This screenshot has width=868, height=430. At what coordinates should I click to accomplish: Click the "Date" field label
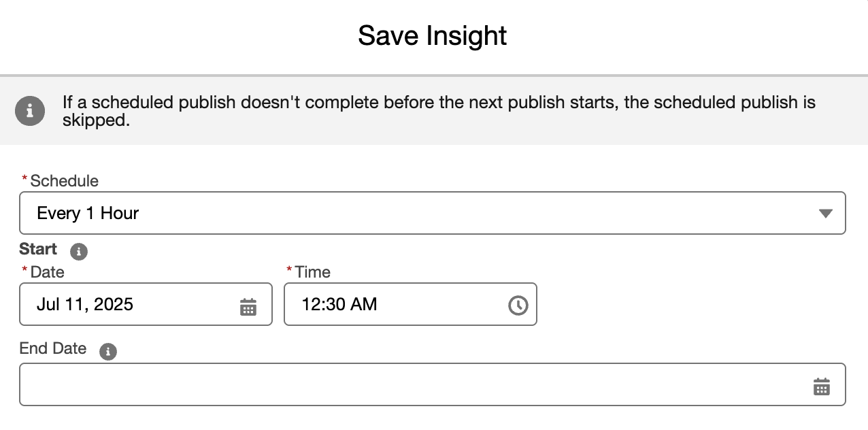(x=47, y=272)
